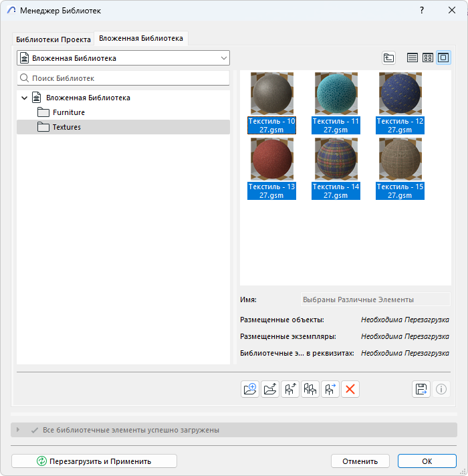468x476 pixels.
Task: Select the Вложенная Библиотека root tree item
Action: (x=123, y=98)
